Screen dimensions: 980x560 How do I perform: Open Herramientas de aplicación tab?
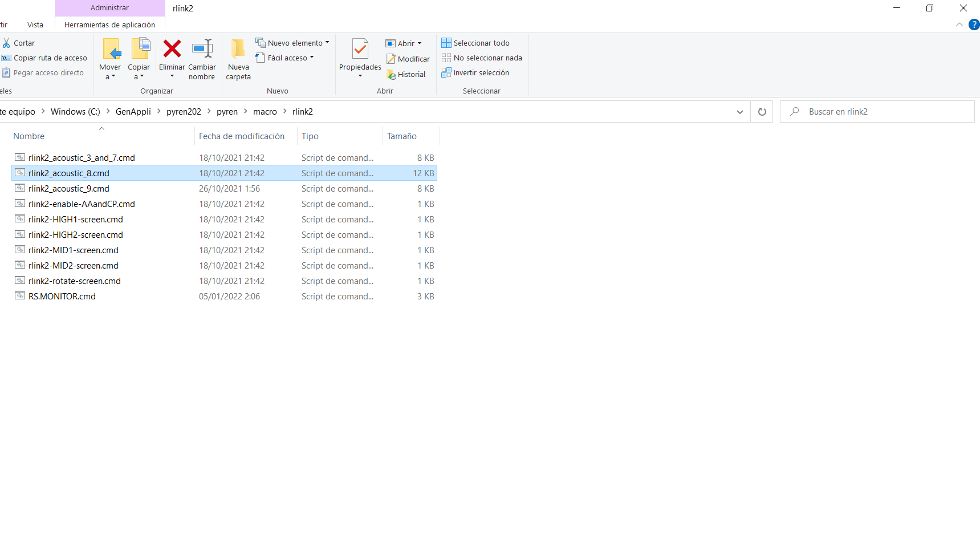[110, 25]
